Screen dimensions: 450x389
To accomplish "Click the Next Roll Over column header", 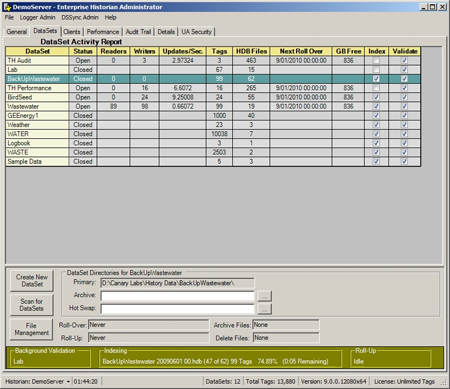I will coord(301,51).
